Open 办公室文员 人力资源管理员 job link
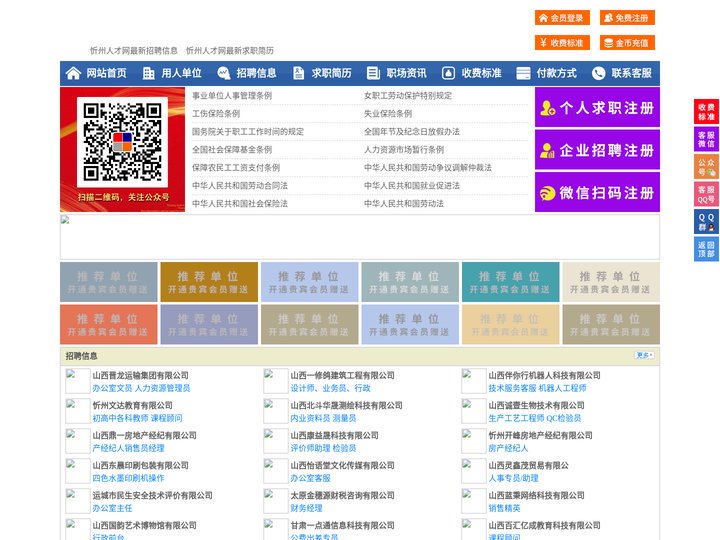Image resolution: width=720 pixels, height=540 pixels. [141, 388]
